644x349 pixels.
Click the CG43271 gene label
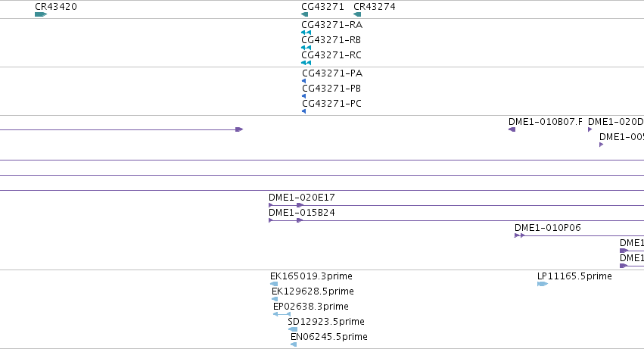[x=323, y=7]
